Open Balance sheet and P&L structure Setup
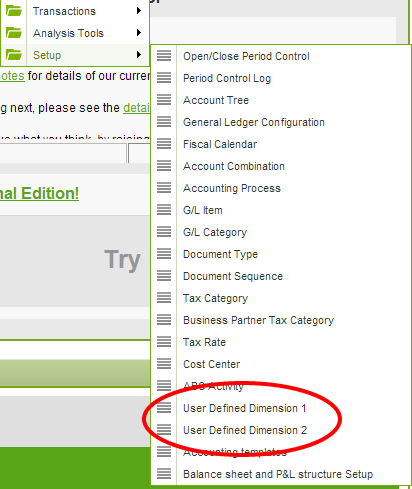This screenshot has width=412, height=489. [x=278, y=474]
